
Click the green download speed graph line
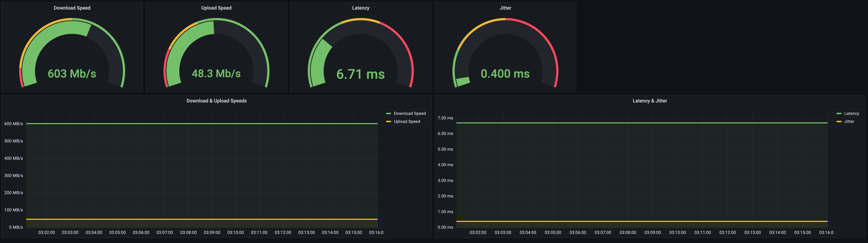[202, 124]
